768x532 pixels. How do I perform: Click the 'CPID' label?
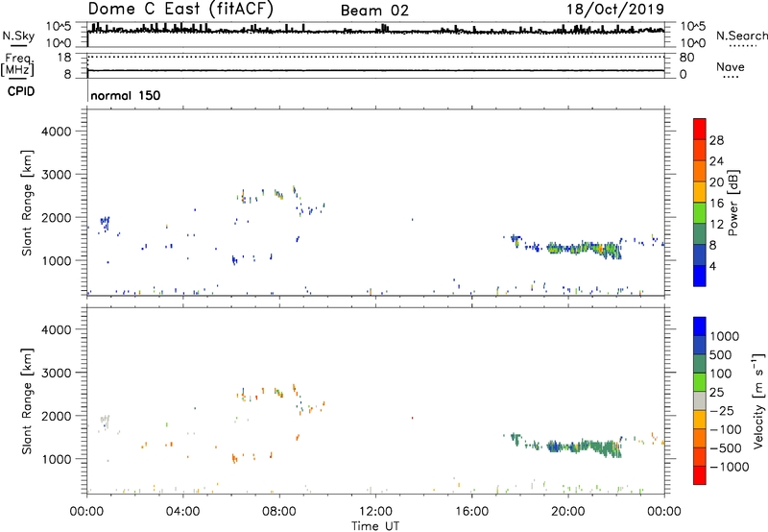pos(21,91)
